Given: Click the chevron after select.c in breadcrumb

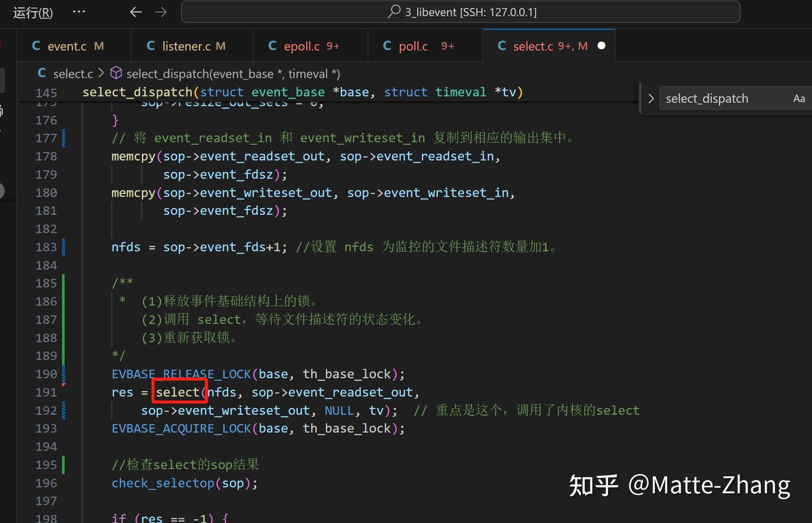Looking at the screenshot, I should [100, 73].
